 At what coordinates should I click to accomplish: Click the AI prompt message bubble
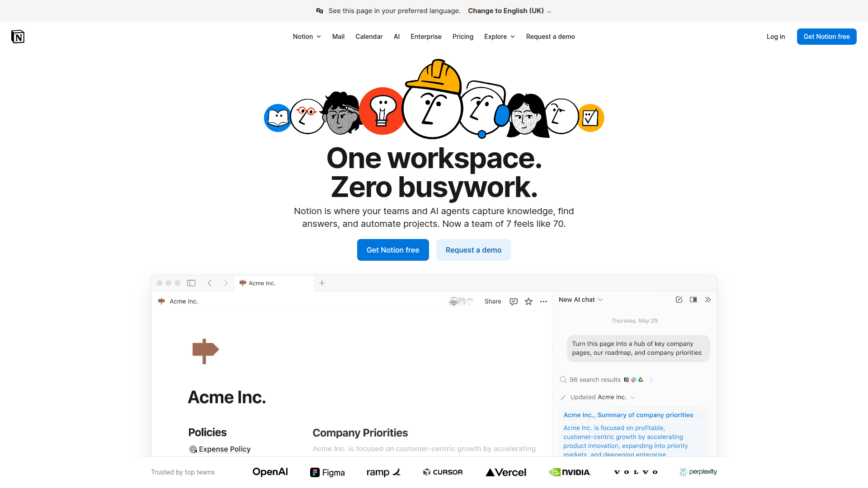tap(638, 348)
